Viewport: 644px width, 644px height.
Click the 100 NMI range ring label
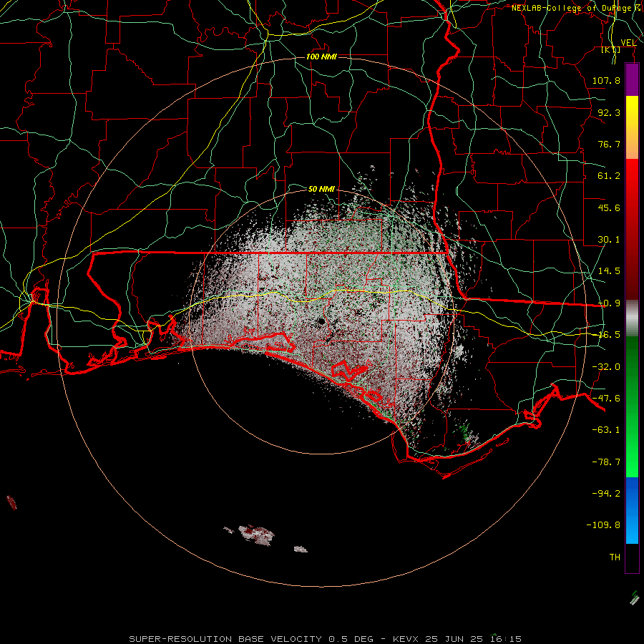321,57
